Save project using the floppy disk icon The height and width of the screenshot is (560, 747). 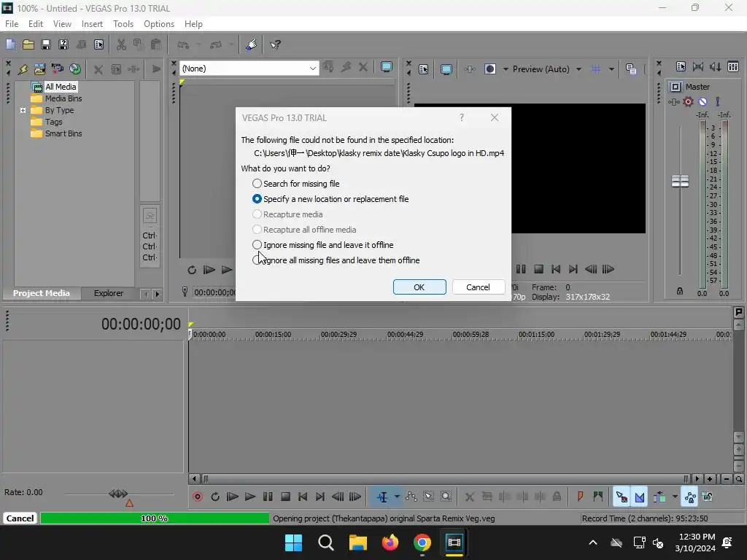(x=46, y=44)
